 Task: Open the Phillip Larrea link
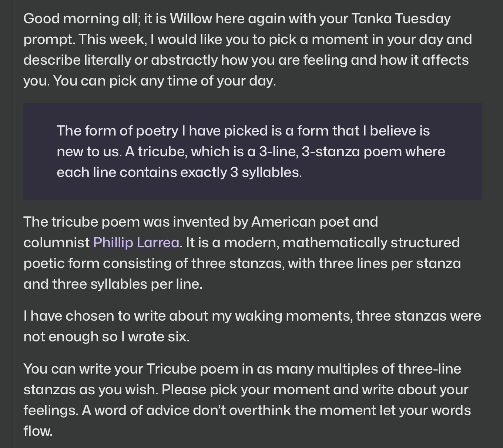[x=136, y=243]
